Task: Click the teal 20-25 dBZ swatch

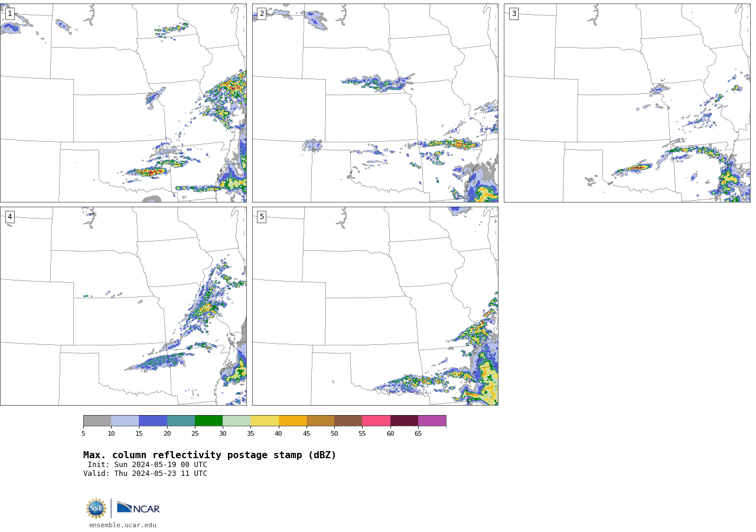Action: point(181,421)
